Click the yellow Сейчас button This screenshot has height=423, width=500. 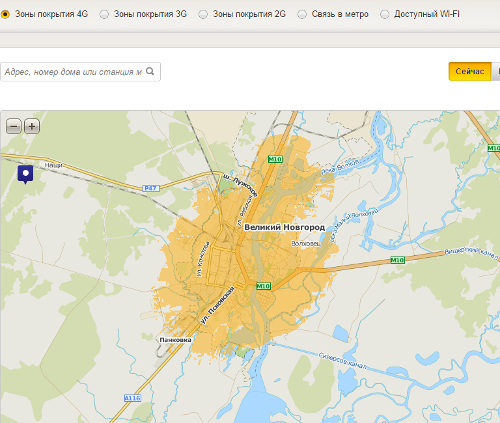point(470,71)
